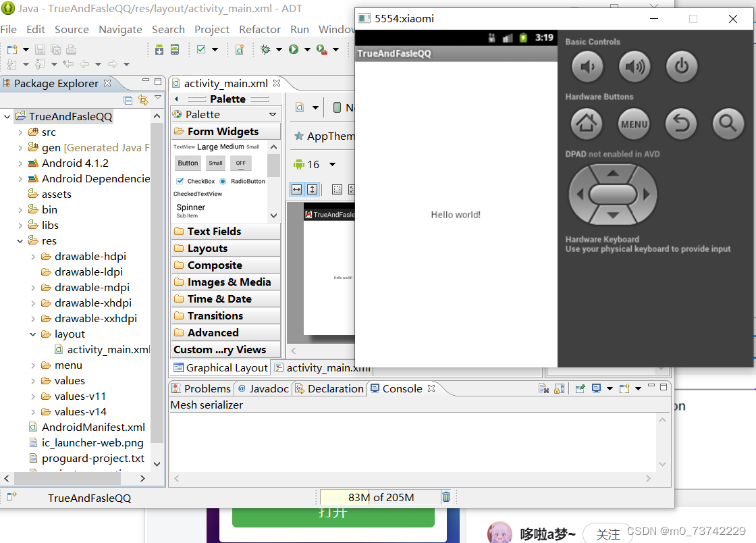Close the activity_main.xml editor tab
Viewport: 756px width, 543px height.
[277, 83]
